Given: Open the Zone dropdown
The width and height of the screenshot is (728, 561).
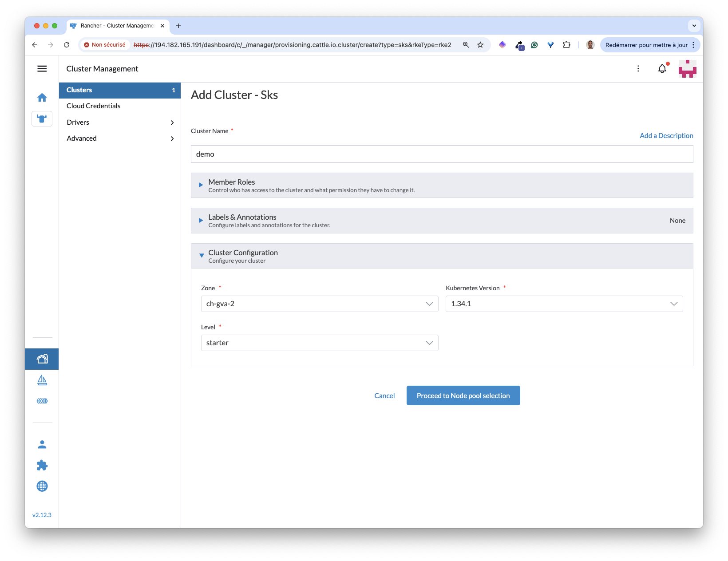Looking at the screenshot, I should click(319, 304).
